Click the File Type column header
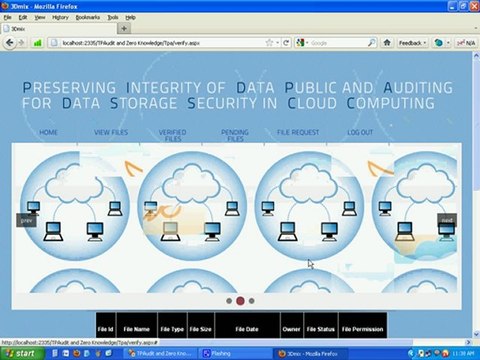The height and width of the screenshot is (360, 480). coord(172,325)
